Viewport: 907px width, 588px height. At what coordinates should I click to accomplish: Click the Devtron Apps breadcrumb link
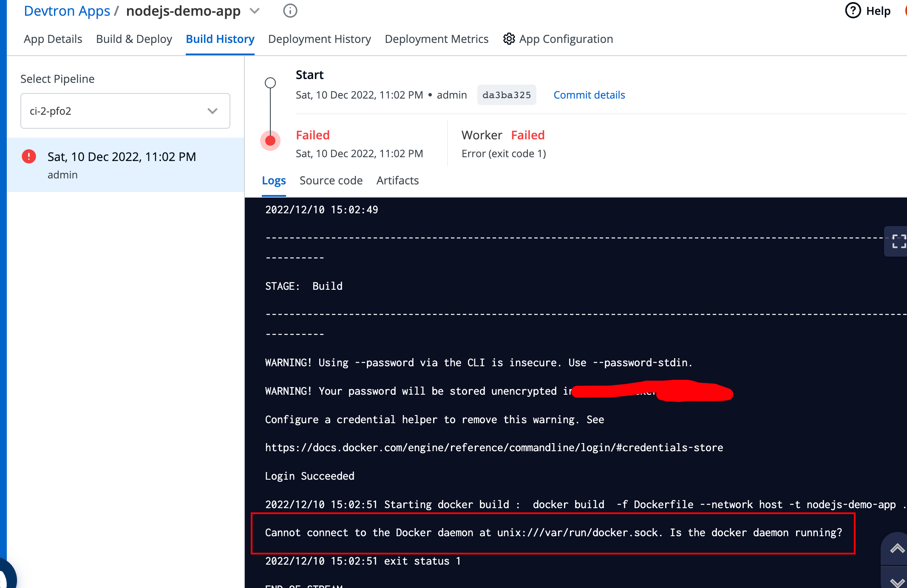(67, 11)
